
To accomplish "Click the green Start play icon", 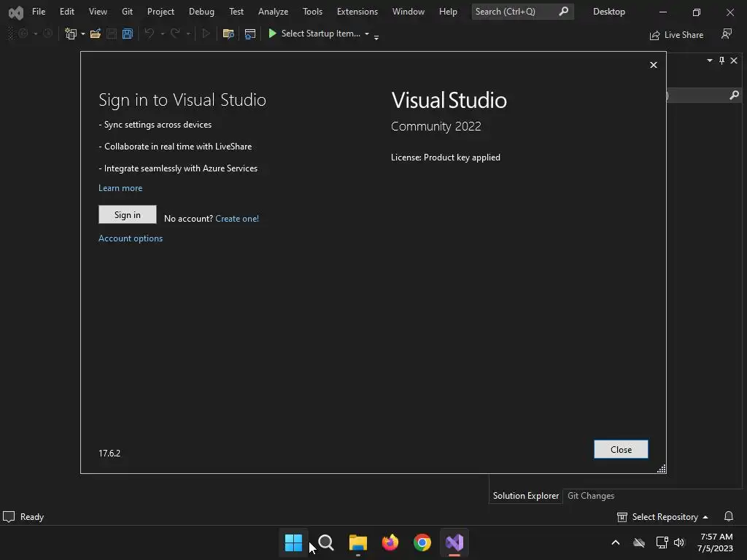I will pos(273,34).
